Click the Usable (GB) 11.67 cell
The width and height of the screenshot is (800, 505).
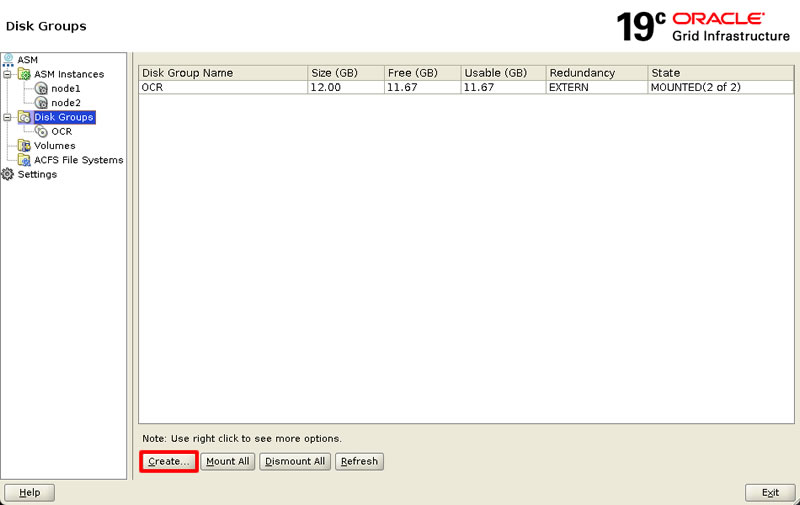coord(503,87)
